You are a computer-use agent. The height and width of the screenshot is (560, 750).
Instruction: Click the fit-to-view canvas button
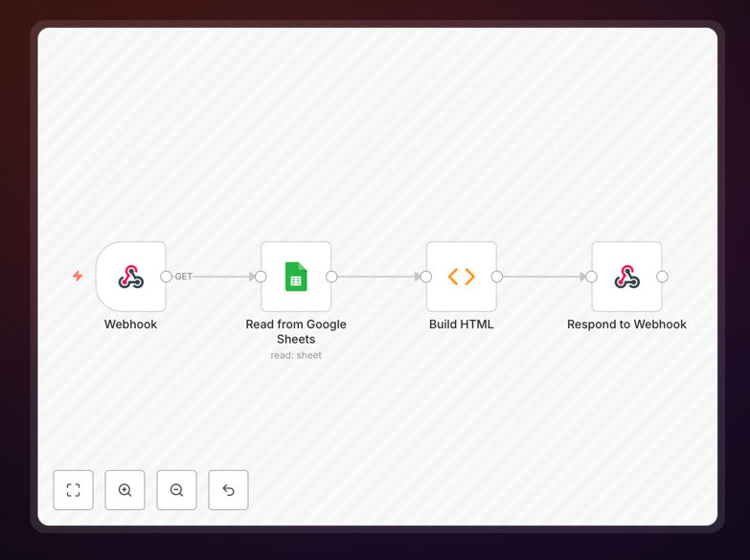[73, 490]
